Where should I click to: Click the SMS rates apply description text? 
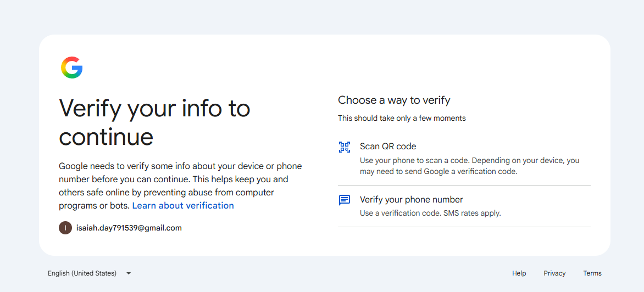[x=430, y=214]
